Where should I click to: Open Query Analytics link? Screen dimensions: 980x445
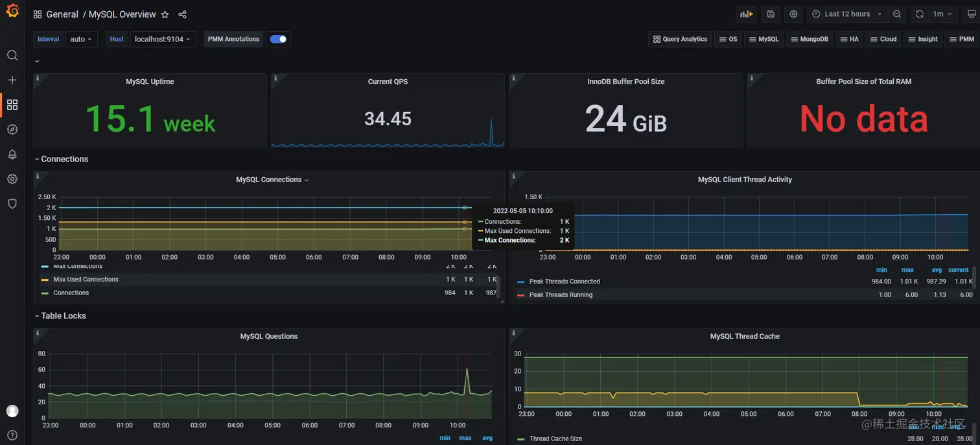[x=680, y=39]
